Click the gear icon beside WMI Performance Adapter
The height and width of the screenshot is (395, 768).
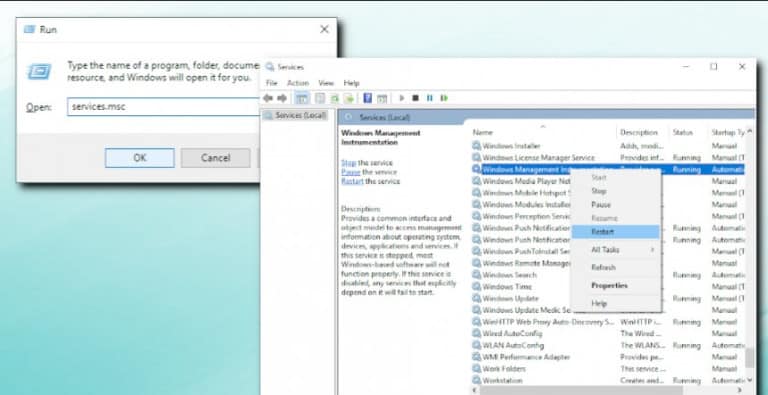pyautogui.click(x=477, y=357)
